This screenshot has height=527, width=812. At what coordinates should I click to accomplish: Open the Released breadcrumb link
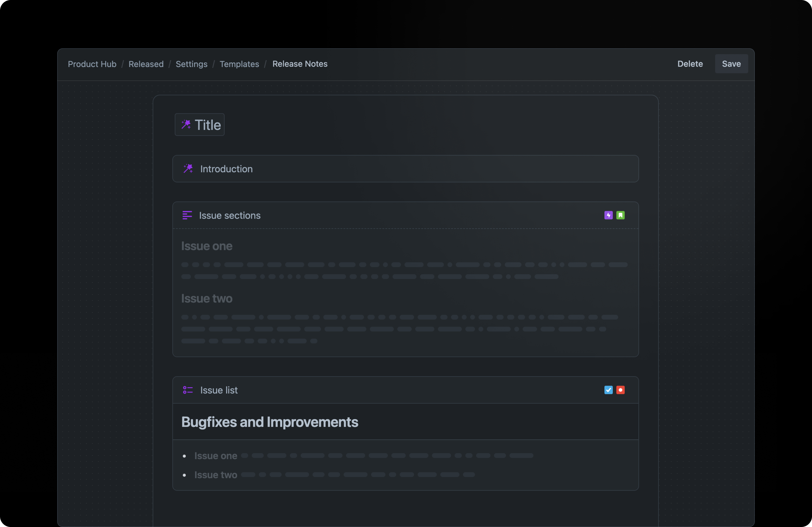coord(146,64)
